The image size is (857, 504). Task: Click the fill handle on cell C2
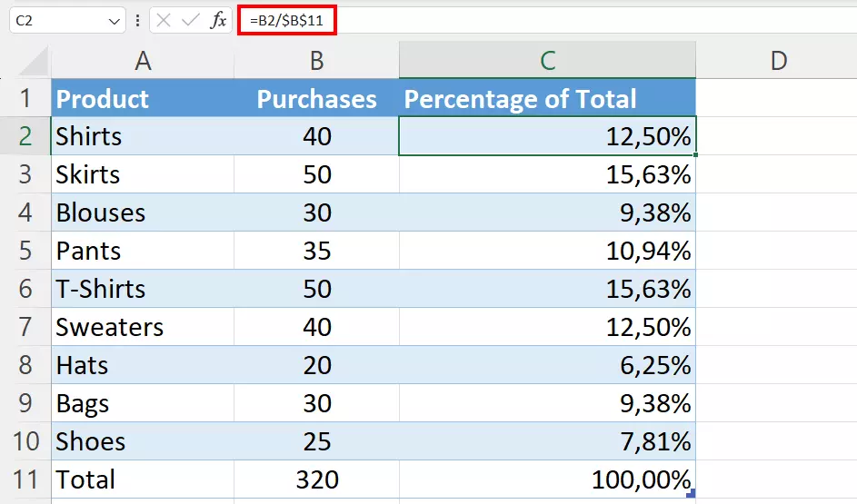[x=696, y=155]
